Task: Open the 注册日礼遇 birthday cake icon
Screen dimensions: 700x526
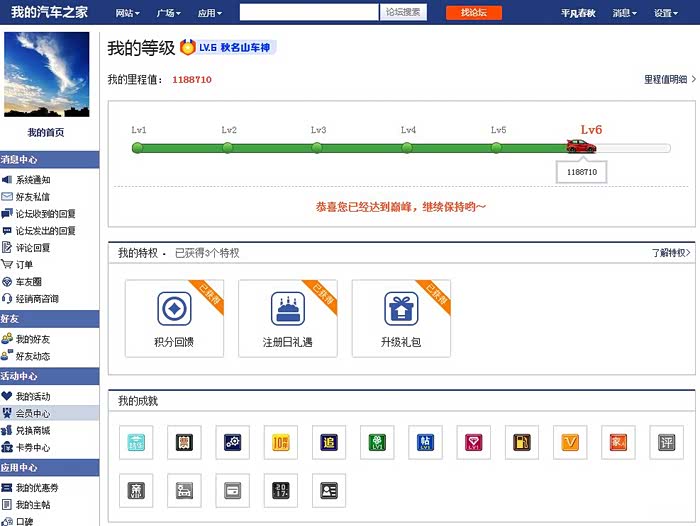Action: 287,309
